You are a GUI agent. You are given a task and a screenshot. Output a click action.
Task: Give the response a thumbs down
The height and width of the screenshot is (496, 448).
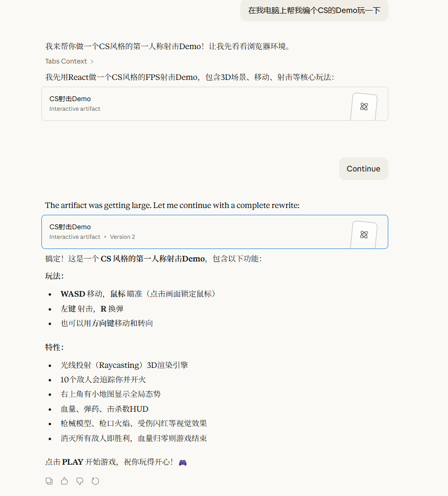click(x=80, y=481)
